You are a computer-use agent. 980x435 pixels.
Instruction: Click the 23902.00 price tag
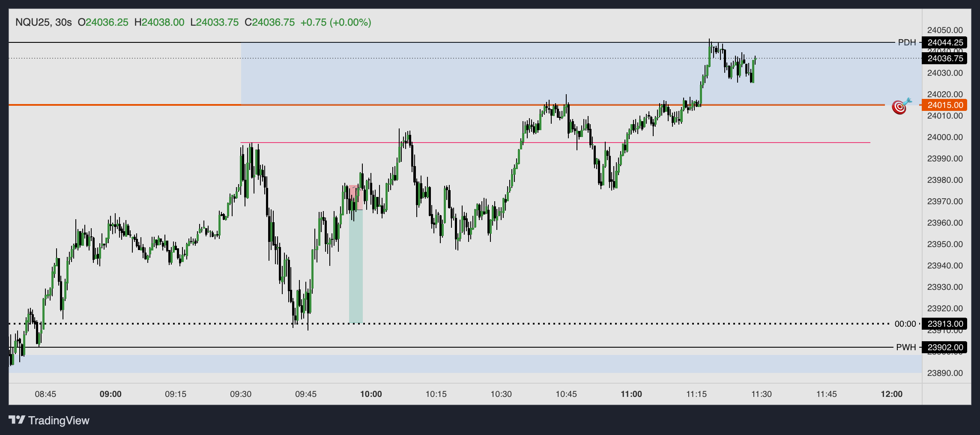(945, 347)
